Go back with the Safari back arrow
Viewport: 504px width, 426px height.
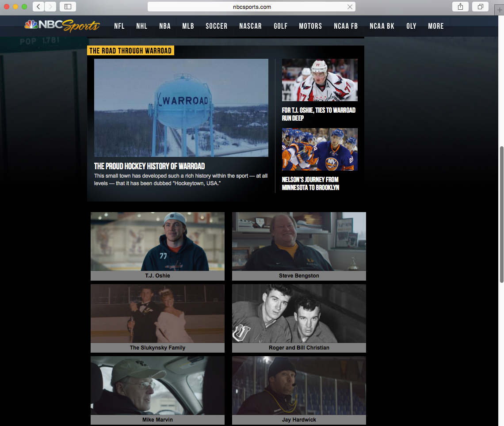[38, 7]
